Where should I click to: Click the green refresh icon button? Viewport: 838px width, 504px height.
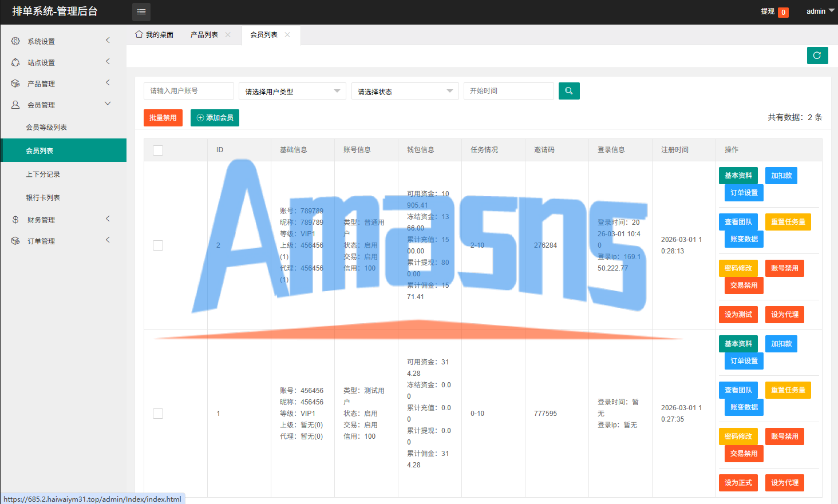(817, 55)
